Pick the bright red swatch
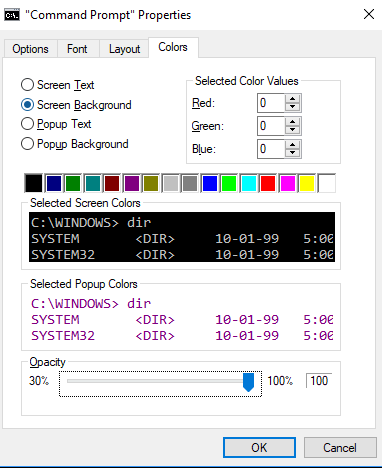 tap(268, 183)
